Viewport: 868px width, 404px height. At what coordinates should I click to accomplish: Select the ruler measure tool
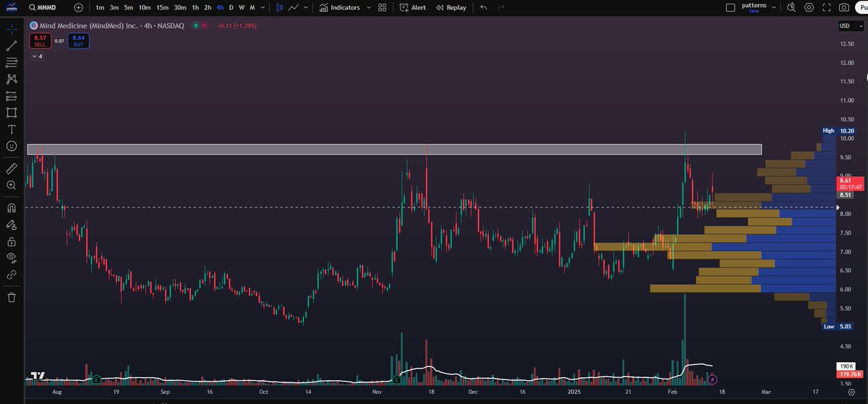tap(12, 168)
